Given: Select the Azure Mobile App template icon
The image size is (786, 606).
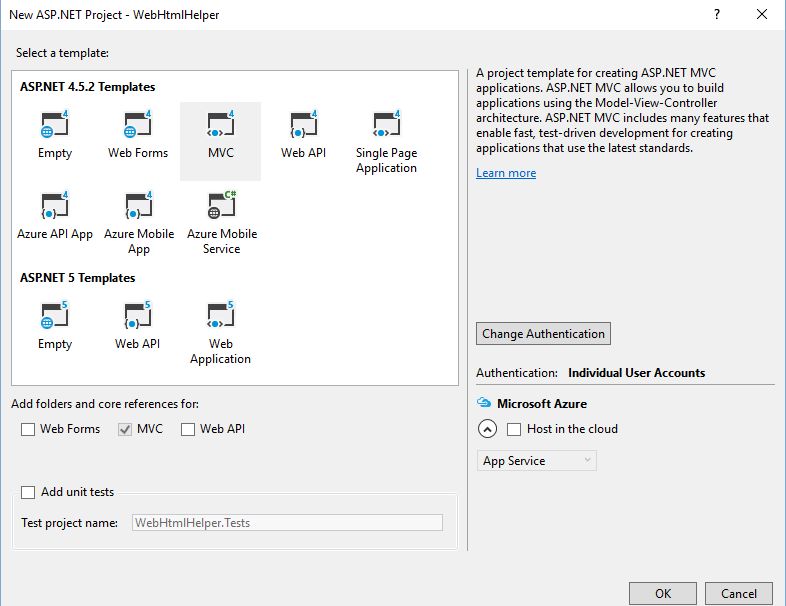Looking at the screenshot, I should tap(138, 205).
